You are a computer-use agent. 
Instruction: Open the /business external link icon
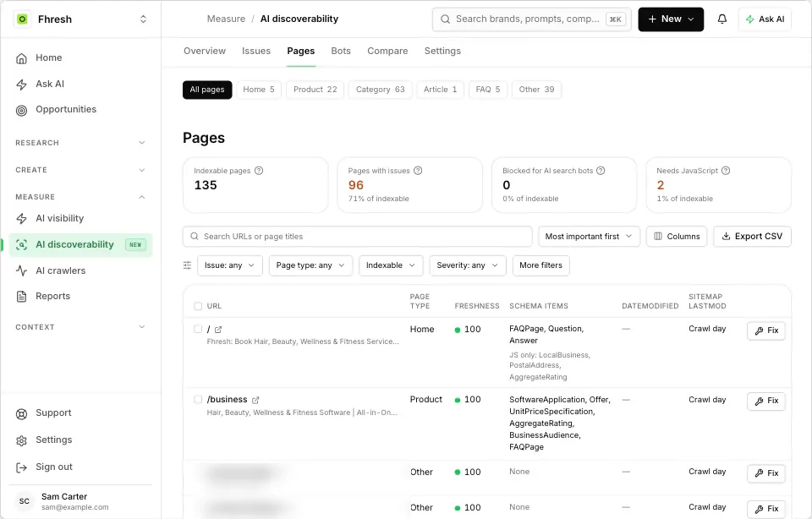pyautogui.click(x=255, y=400)
